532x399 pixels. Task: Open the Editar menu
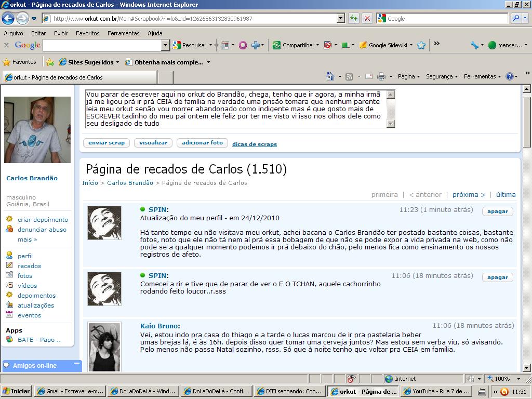pyautogui.click(x=38, y=33)
